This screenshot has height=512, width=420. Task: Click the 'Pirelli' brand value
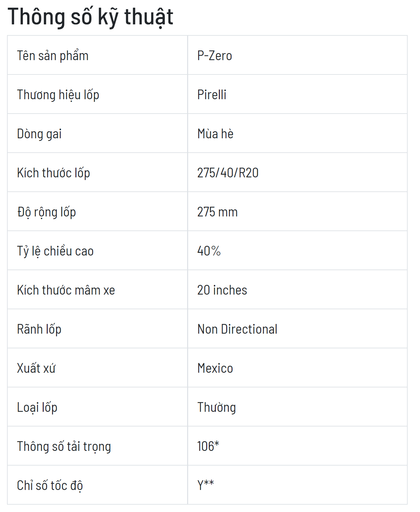[x=212, y=95]
